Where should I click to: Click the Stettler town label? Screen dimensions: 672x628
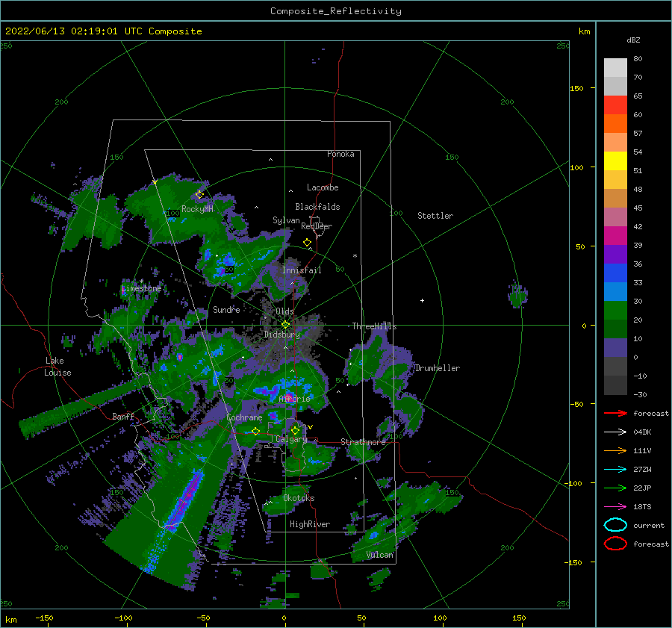coord(435,216)
